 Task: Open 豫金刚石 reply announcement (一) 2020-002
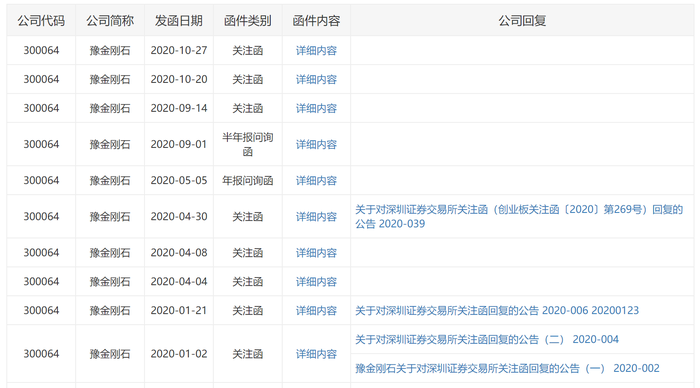tap(507, 369)
